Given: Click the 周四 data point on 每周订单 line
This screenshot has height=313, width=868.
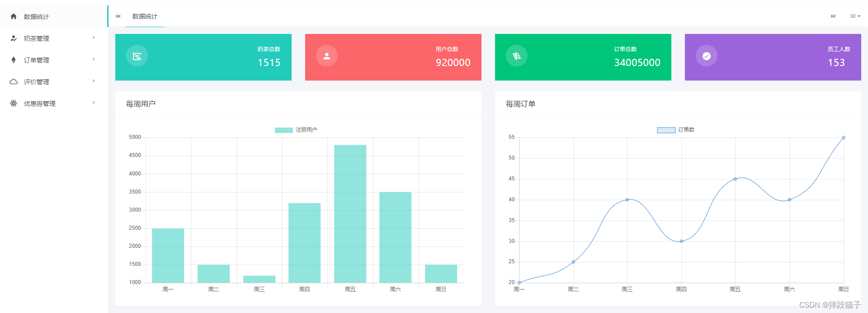Looking at the screenshot, I should coord(681,241).
